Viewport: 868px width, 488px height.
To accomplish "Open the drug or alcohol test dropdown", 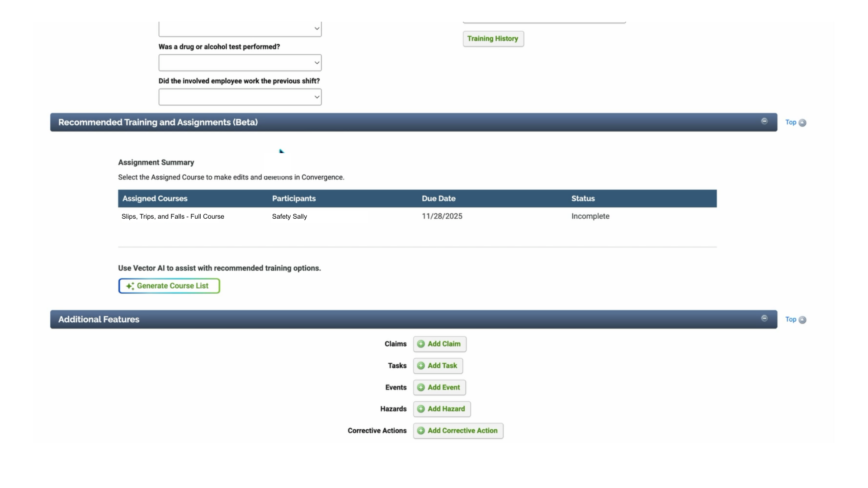I will click(240, 63).
